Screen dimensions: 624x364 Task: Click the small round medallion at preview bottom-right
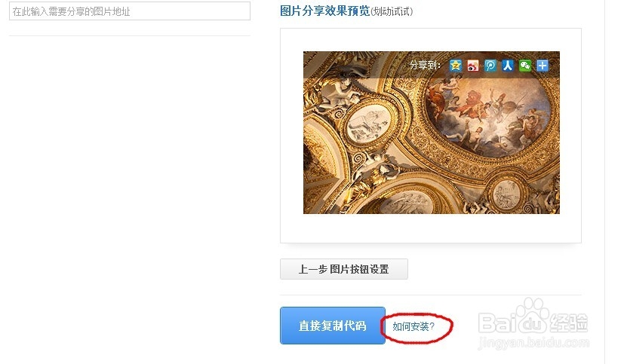coord(506,194)
